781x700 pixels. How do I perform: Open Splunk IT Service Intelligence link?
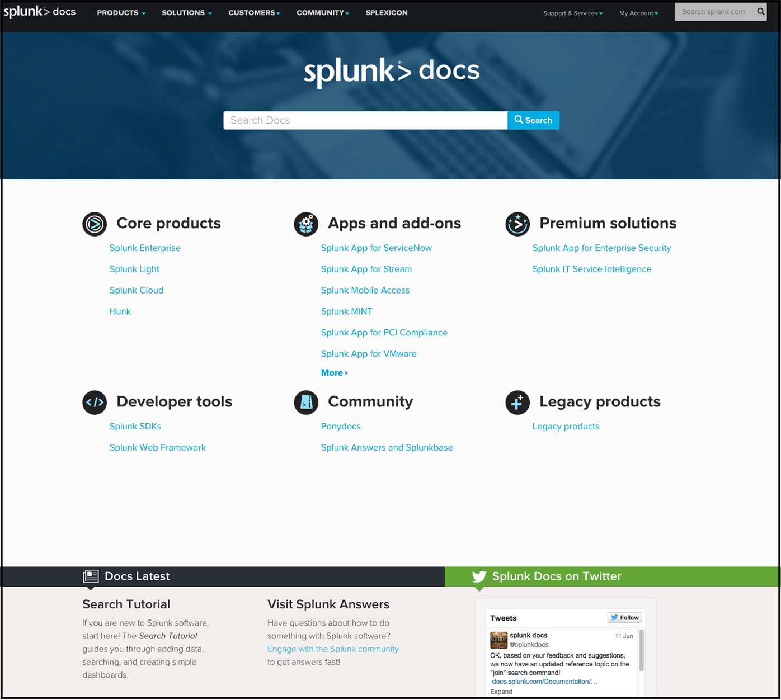(592, 269)
